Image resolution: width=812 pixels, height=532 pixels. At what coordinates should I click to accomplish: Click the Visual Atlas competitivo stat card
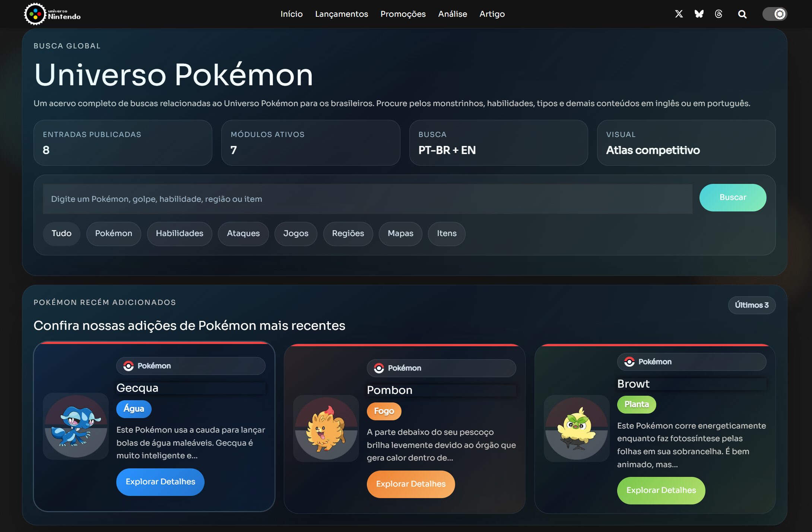click(x=686, y=143)
